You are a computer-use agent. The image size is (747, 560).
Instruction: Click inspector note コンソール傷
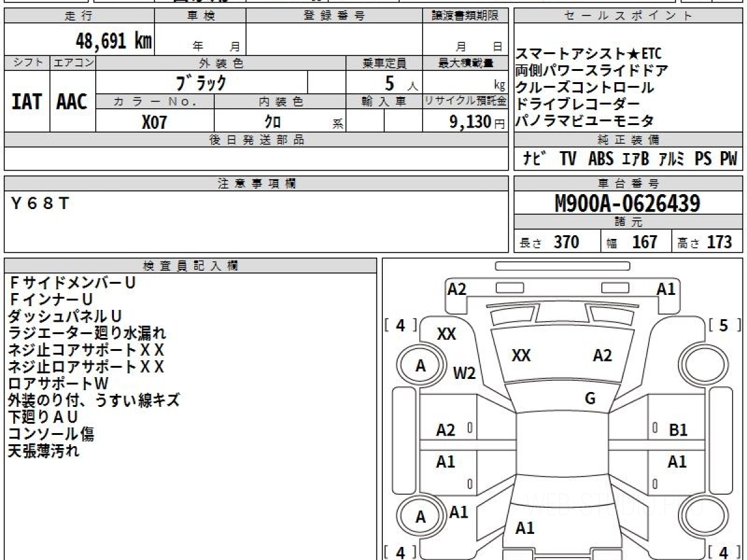[51, 434]
